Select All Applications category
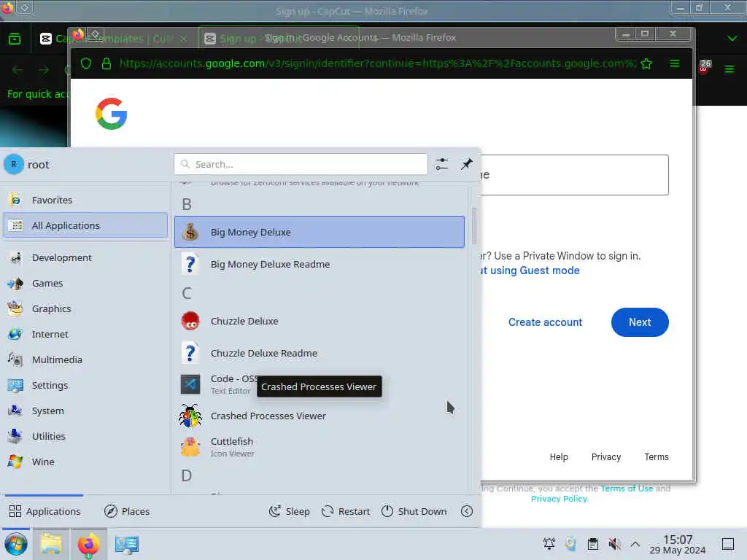Image resolution: width=747 pixels, height=560 pixels. [85, 225]
